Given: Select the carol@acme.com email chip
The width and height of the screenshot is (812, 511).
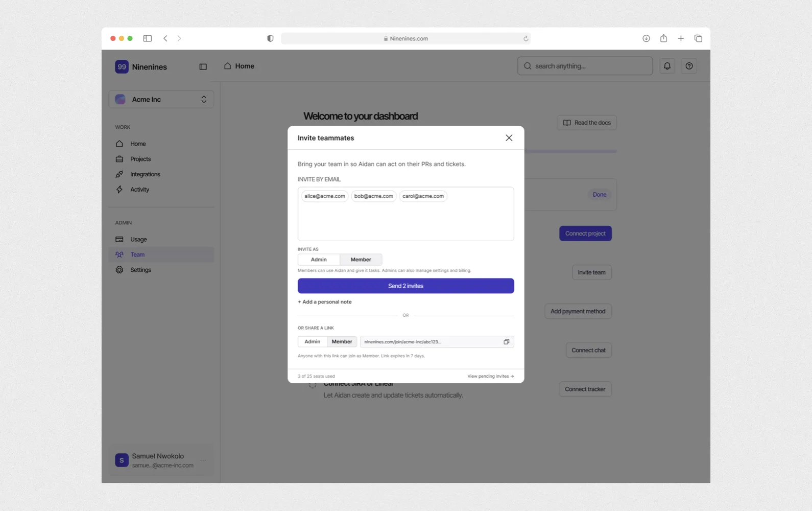Looking at the screenshot, I should [x=423, y=196].
